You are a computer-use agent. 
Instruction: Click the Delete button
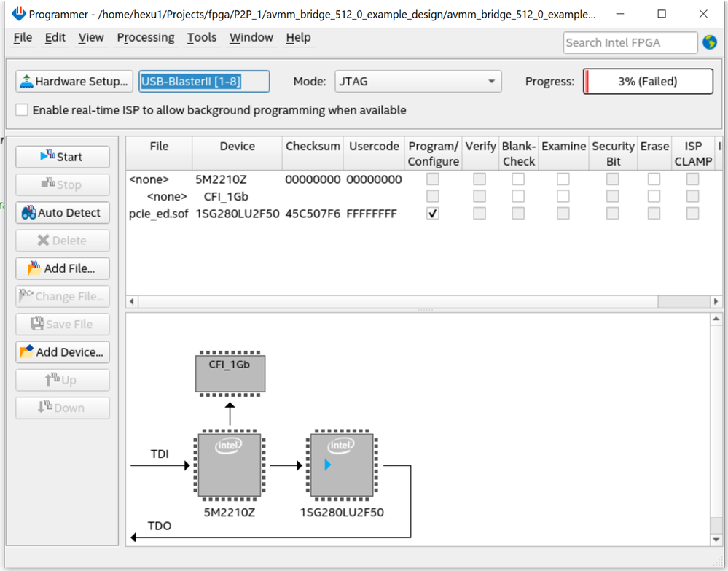click(x=63, y=241)
